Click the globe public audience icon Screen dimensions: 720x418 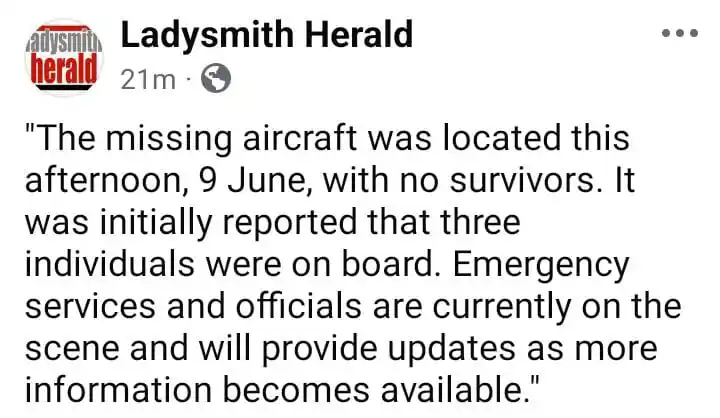216,79
